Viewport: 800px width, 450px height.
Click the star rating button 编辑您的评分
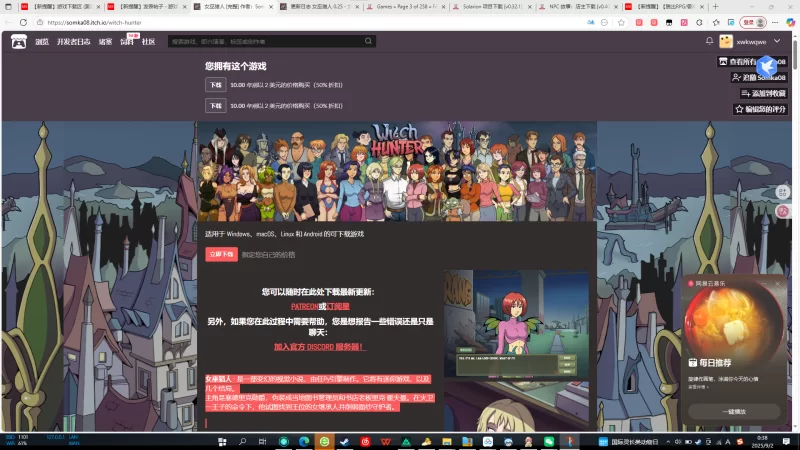coord(761,109)
